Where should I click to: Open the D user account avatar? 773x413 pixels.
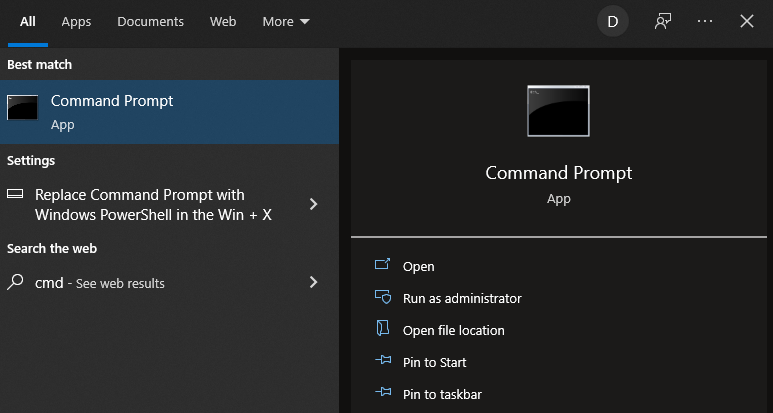(613, 21)
